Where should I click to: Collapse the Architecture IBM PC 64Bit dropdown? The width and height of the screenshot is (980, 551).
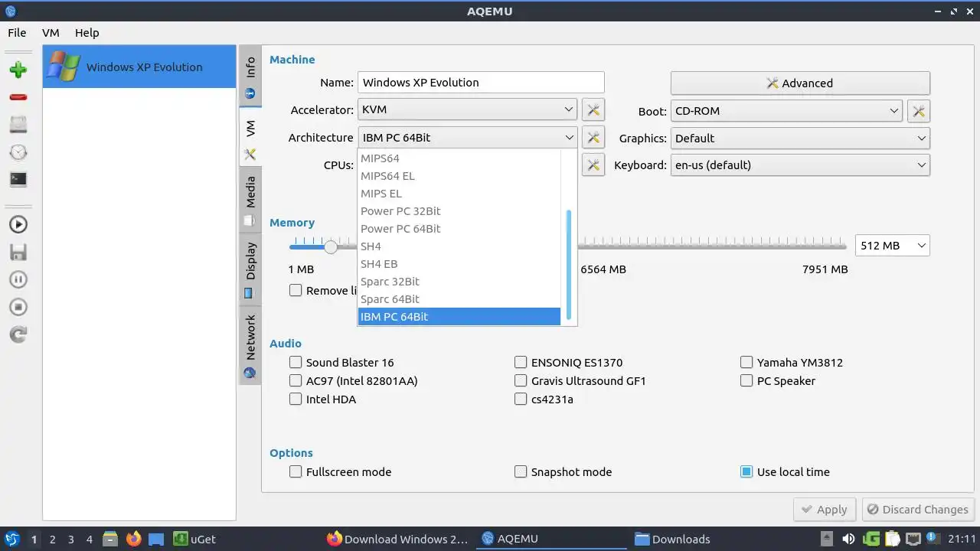tap(467, 138)
